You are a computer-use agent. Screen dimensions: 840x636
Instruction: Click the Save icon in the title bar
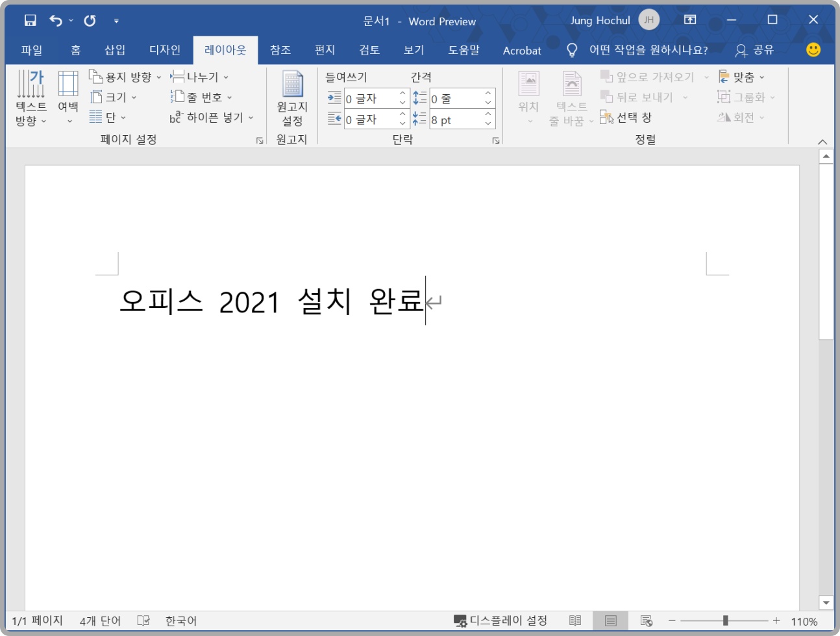(x=30, y=20)
